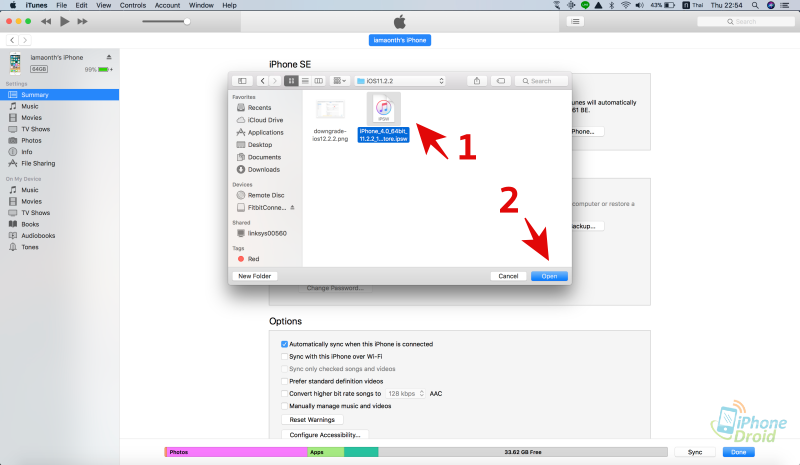Toggle the file dialog sidebar icon

(241, 80)
